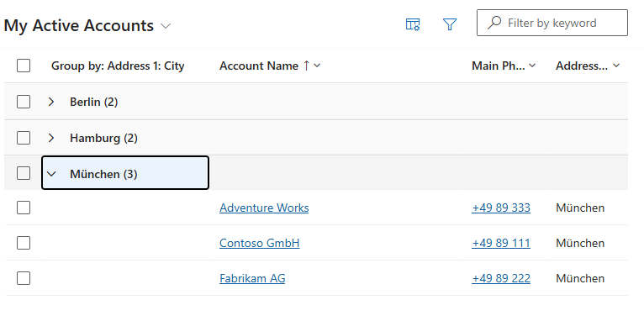Open the Contoso GmbH account link
644x321 pixels.
pyautogui.click(x=260, y=243)
